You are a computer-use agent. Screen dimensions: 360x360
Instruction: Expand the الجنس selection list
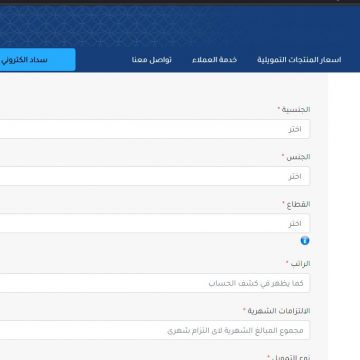click(x=155, y=176)
